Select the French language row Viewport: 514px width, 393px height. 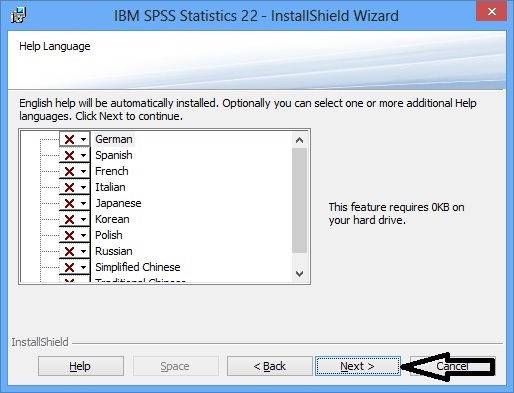pyautogui.click(x=112, y=171)
